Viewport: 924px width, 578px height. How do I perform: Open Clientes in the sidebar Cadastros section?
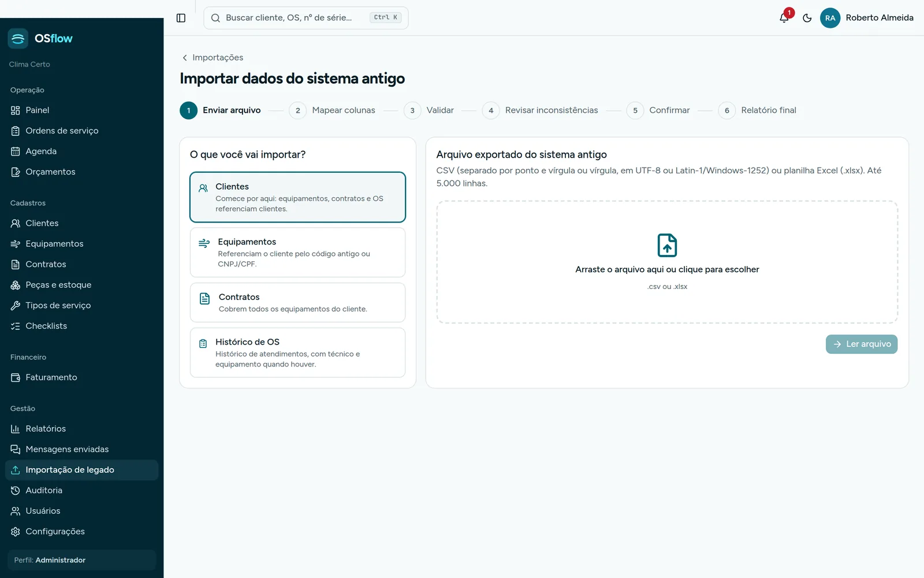[x=81, y=223]
